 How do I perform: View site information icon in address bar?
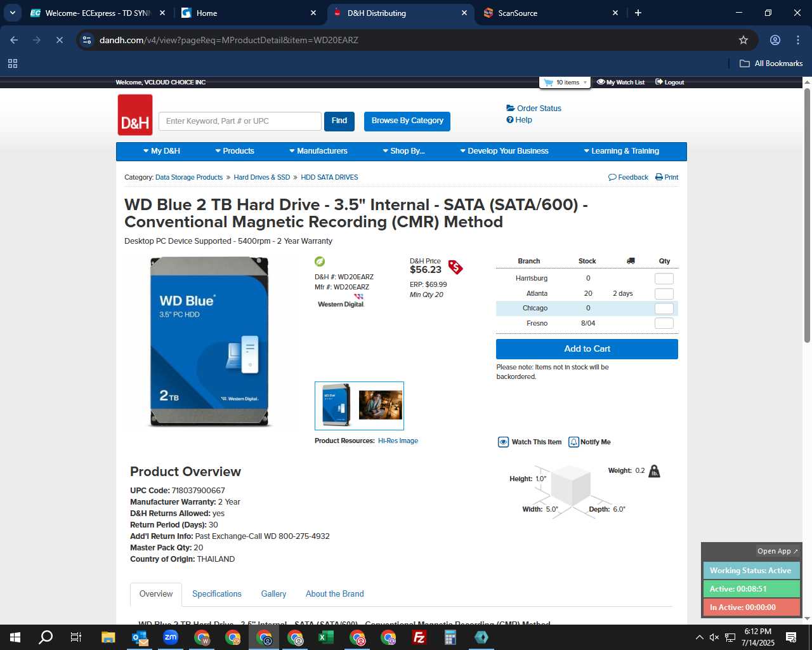87,40
